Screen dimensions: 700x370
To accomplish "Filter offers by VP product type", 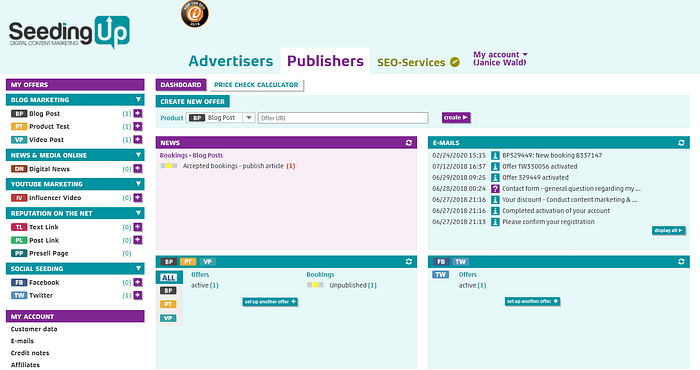I will coord(168,318).
